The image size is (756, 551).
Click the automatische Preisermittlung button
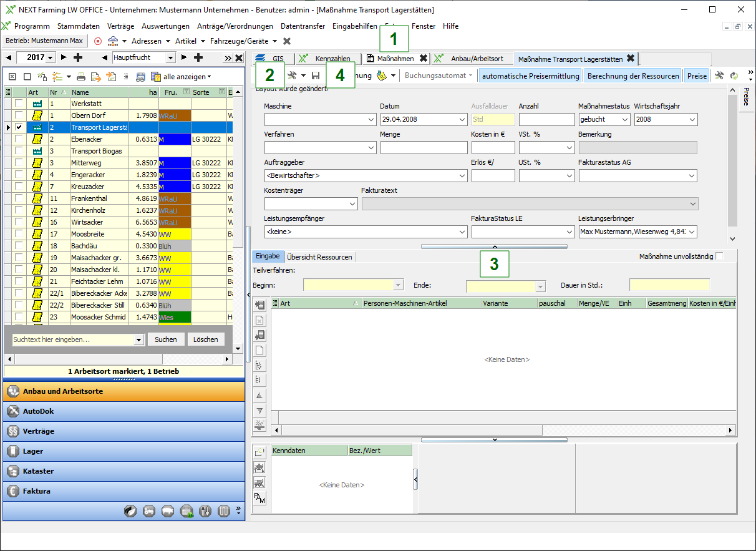point(530,76)
